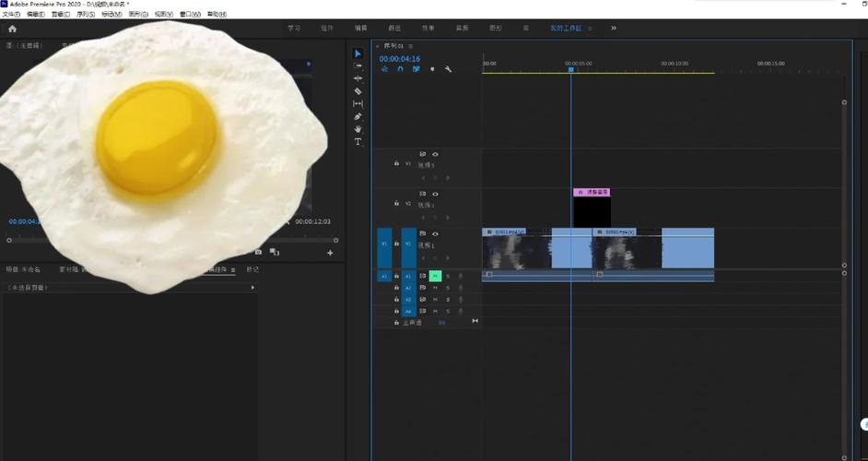
Task: Click sync lock icon on V1 track
Action: (x=422, y=234)
